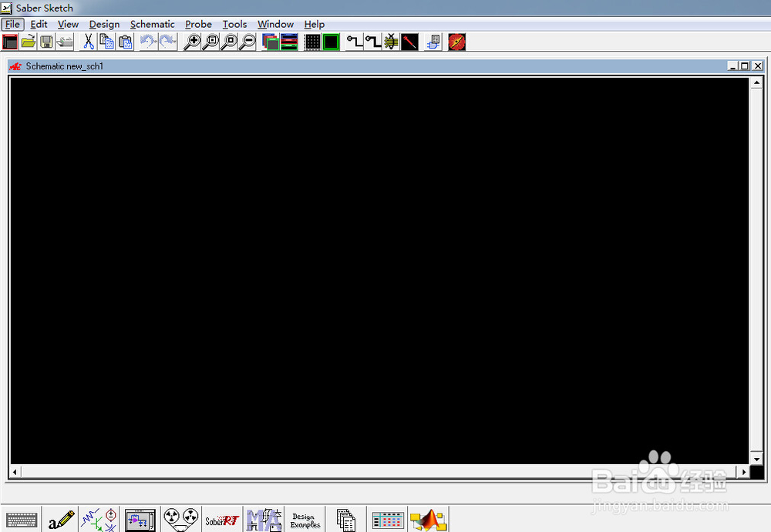Screen dimensions: 771x532
Task: Click the Copy toolbar icon
Action: (106, 42)
